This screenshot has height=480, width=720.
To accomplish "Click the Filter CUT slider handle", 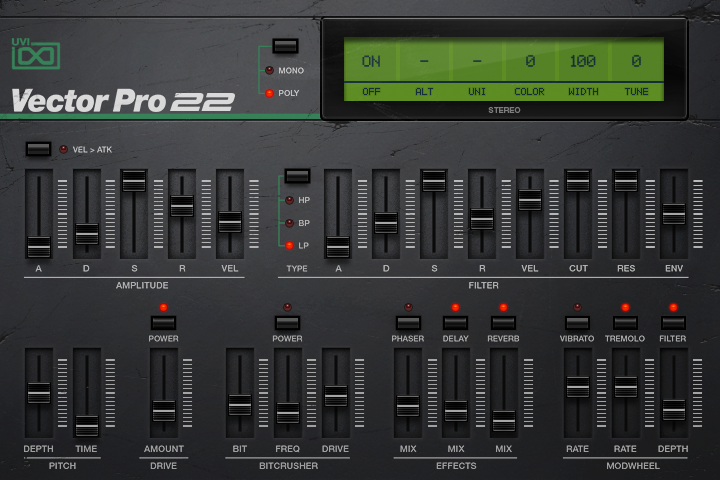I will [578, 181].
